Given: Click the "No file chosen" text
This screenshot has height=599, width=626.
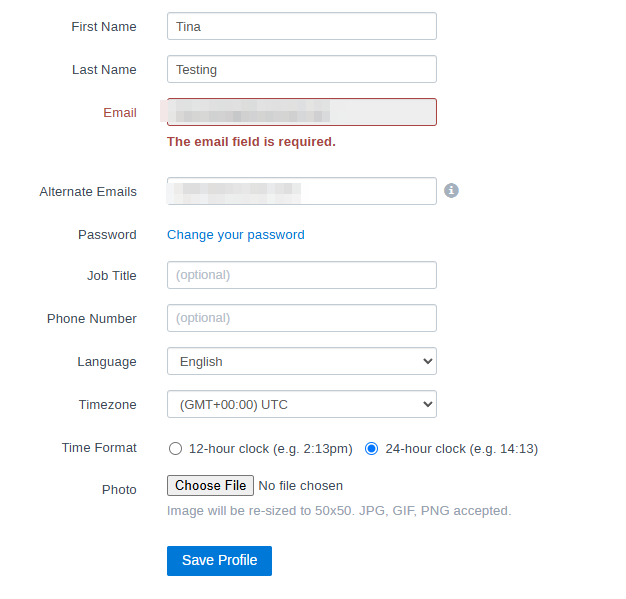Looking at the screenshot, I should (300, 486).
